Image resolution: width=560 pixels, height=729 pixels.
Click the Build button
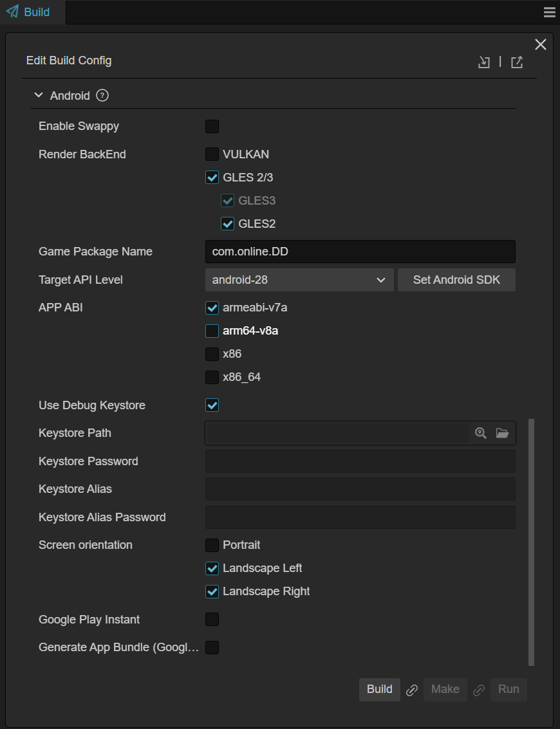tap(379, 689)
